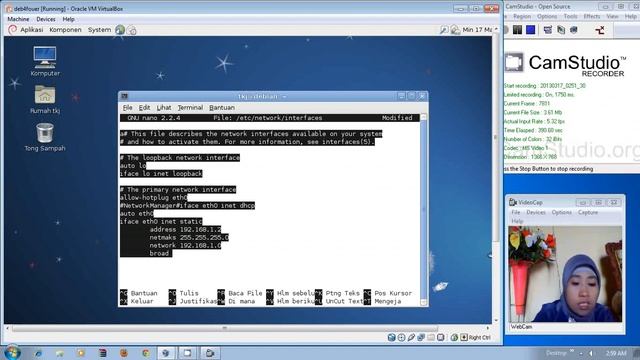Viewport: 640px width, 360px height.
Task: Click VirtualBox display status icon
Action: coord(440,337)
